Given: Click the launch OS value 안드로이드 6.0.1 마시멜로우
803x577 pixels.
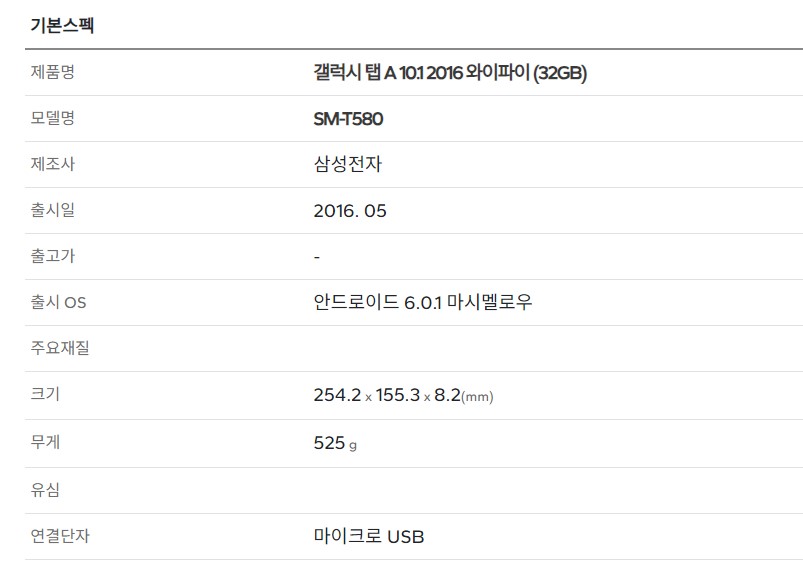Looking at the screenshot, I should (423, 302).
